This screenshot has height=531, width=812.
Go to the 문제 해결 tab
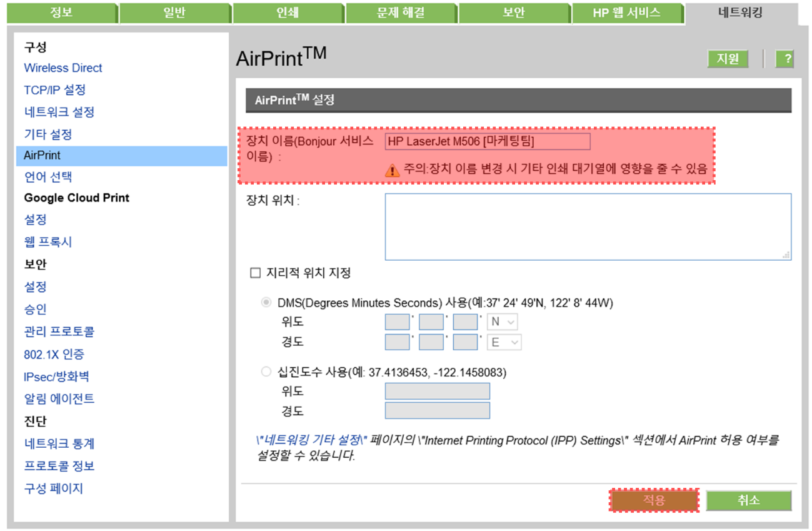[x=400, y=13]
